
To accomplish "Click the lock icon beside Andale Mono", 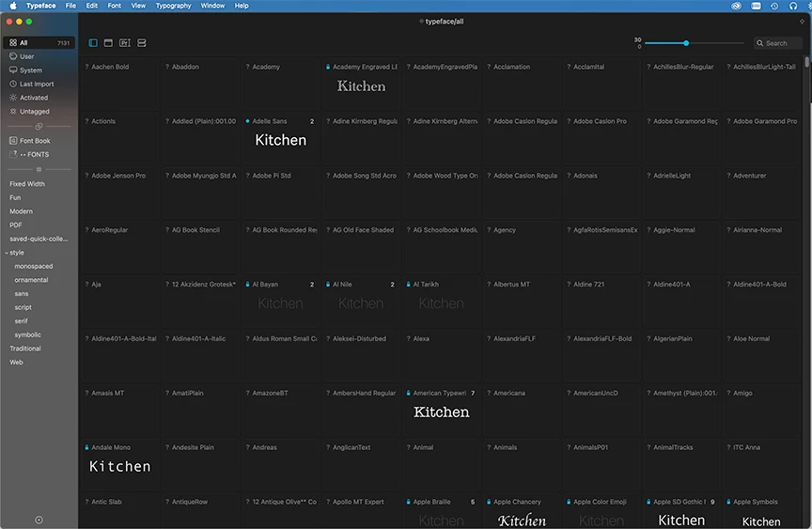I will [x=86, y=447].
